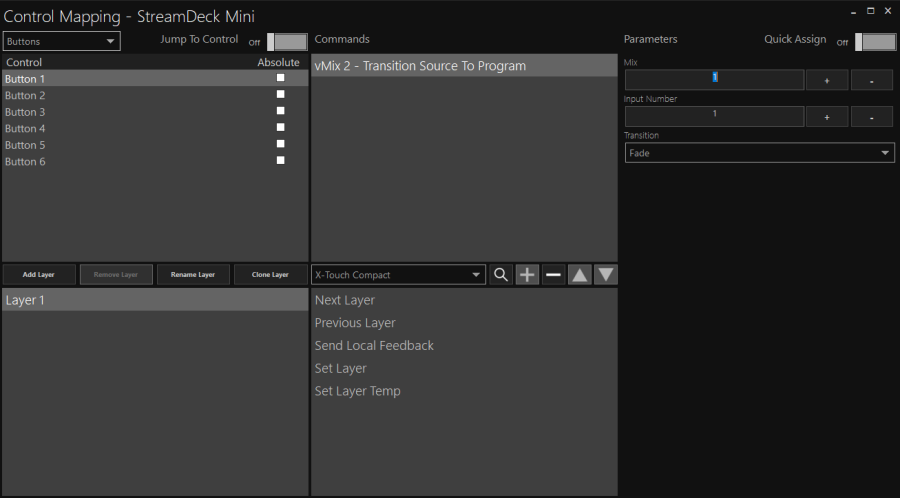Click the minus icon to remove command
900x498 pixels.
(553, 275)
